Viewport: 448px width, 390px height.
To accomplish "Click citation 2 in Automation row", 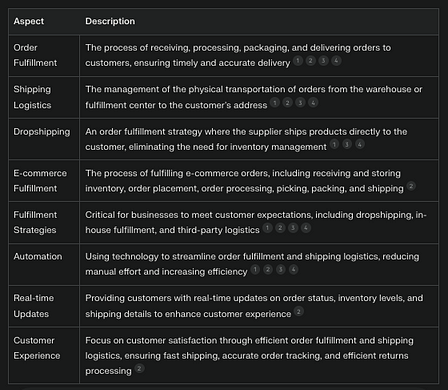I will (268, 270).
